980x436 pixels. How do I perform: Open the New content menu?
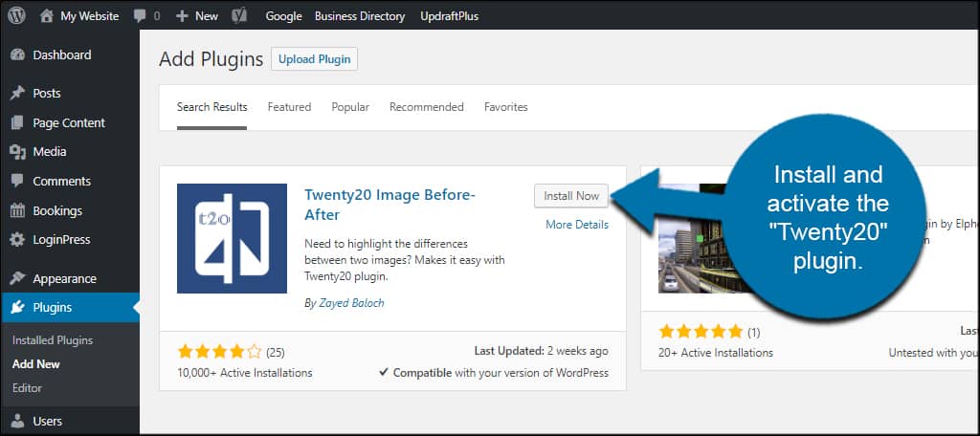pos(197,16)
